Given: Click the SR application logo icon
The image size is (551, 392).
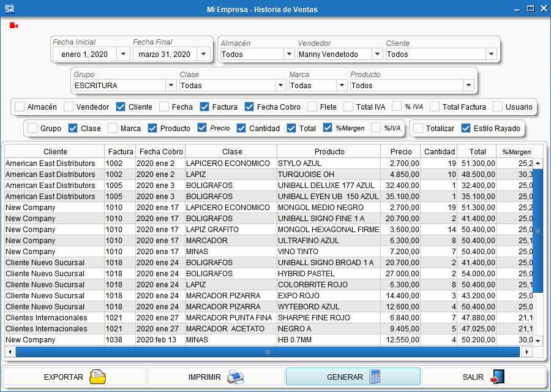Looking at the screenshot, I should coord(9,9).
